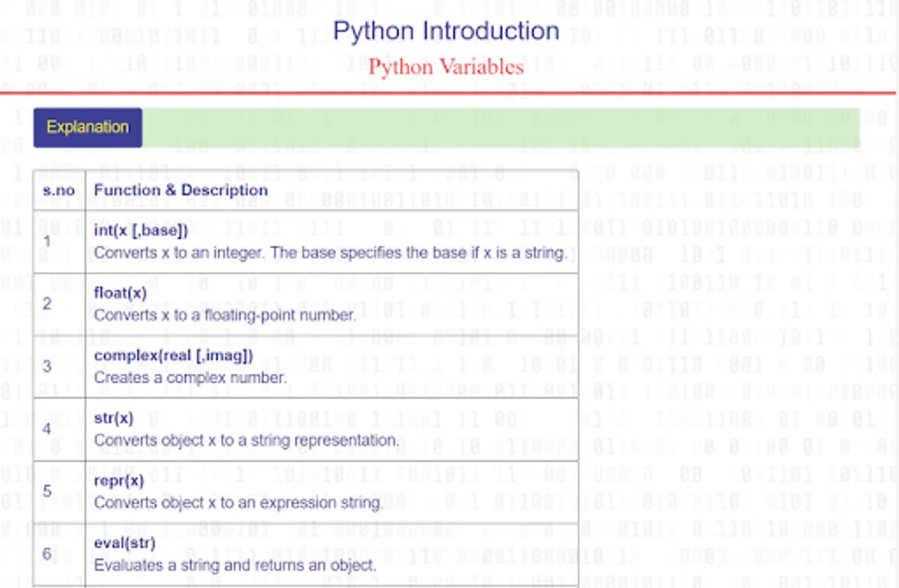Select the 'str(x)' function name

(114, 418)
